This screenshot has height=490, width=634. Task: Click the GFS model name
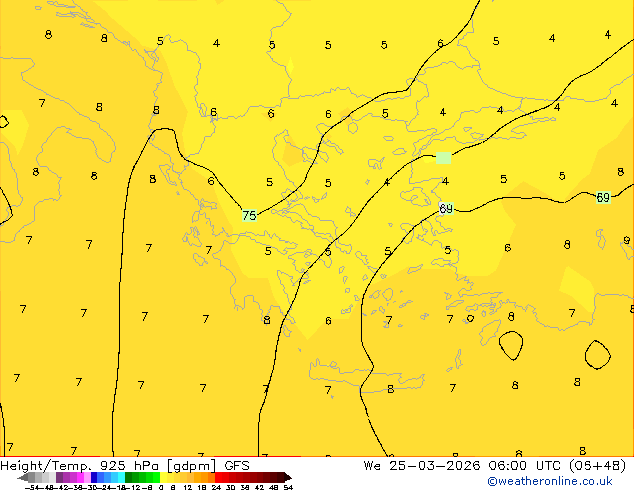(x=237, y=466)
